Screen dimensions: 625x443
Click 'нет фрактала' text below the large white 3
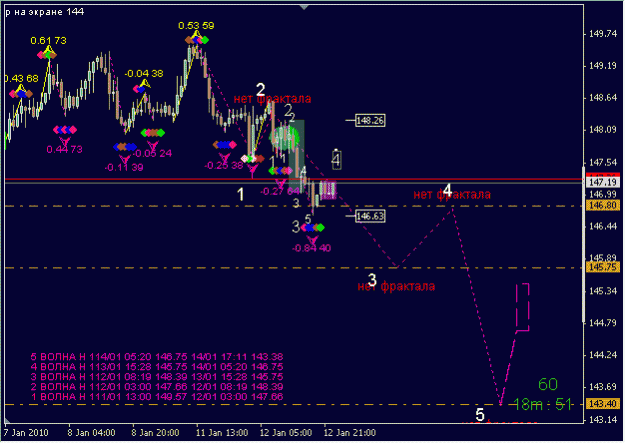pos(396,286)
